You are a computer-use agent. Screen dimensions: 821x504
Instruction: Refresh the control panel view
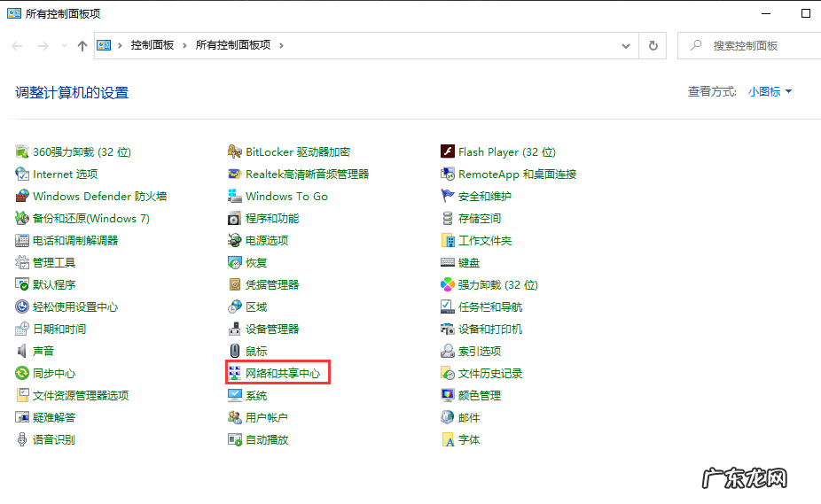coord(653,45)
